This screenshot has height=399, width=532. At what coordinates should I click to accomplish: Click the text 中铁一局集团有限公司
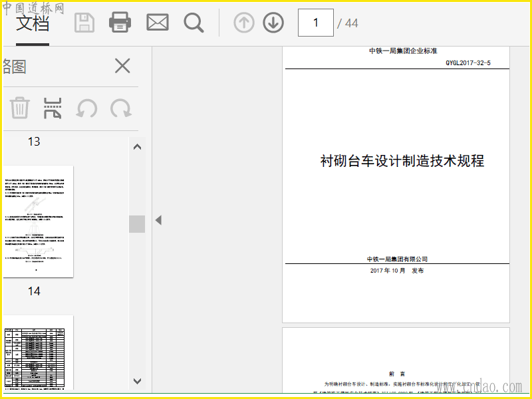coord(397,259)
